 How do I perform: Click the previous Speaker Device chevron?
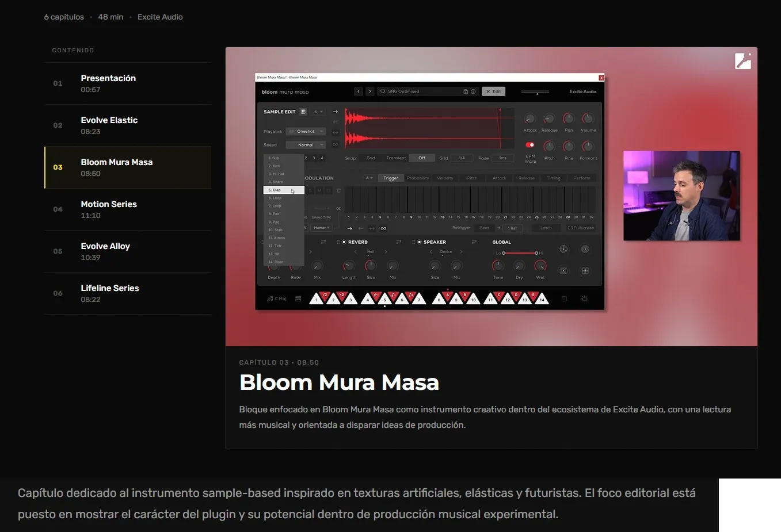[431, 252]
